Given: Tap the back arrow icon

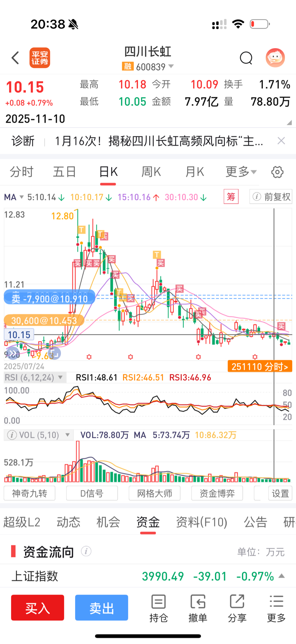Looking at the screenshot, I should [x=15, y=58].
